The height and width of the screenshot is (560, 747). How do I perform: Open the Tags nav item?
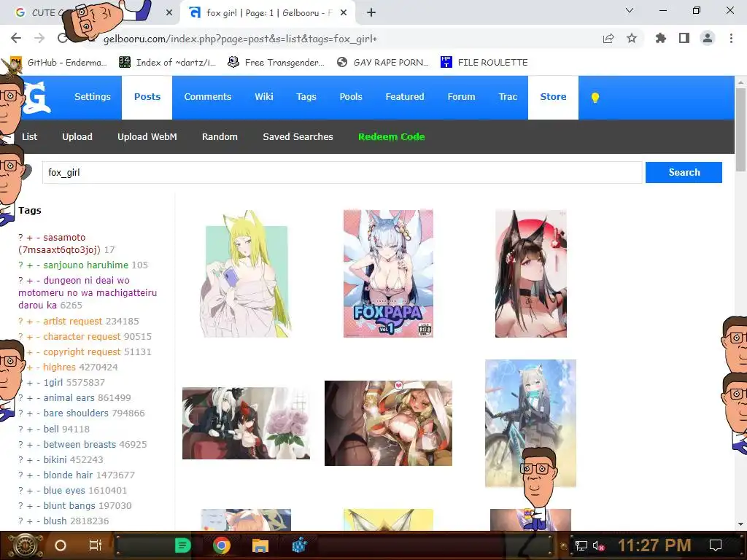click(x=306, y=97)
